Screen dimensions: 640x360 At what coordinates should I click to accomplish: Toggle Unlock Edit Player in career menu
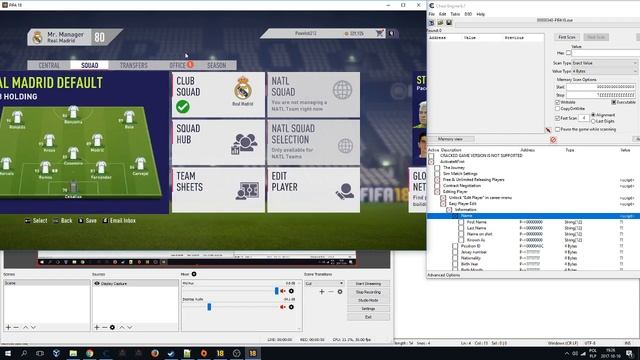(x=443, y=198)
